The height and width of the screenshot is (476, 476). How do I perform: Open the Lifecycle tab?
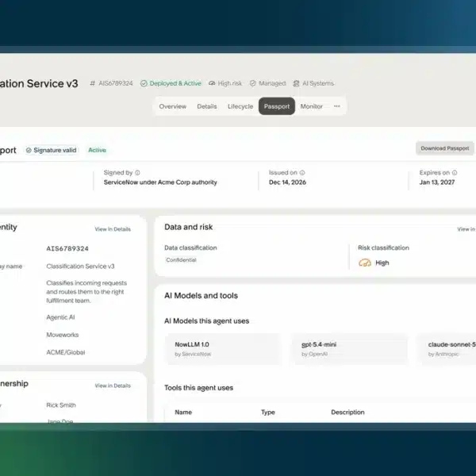(240, 106)
